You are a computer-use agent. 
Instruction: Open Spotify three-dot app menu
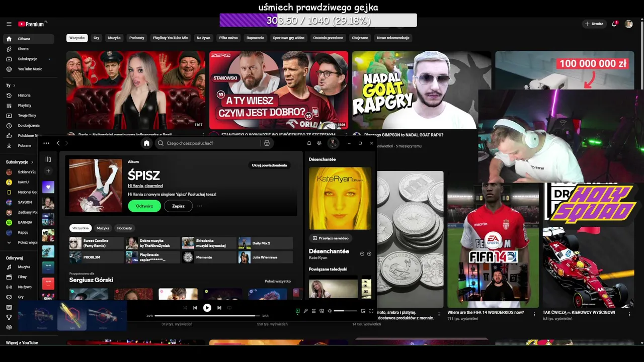tap(46, 143)
